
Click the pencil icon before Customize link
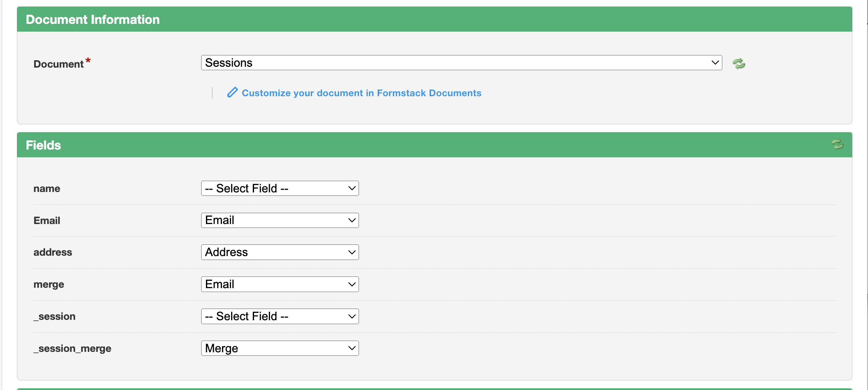[x=232, y=92]
